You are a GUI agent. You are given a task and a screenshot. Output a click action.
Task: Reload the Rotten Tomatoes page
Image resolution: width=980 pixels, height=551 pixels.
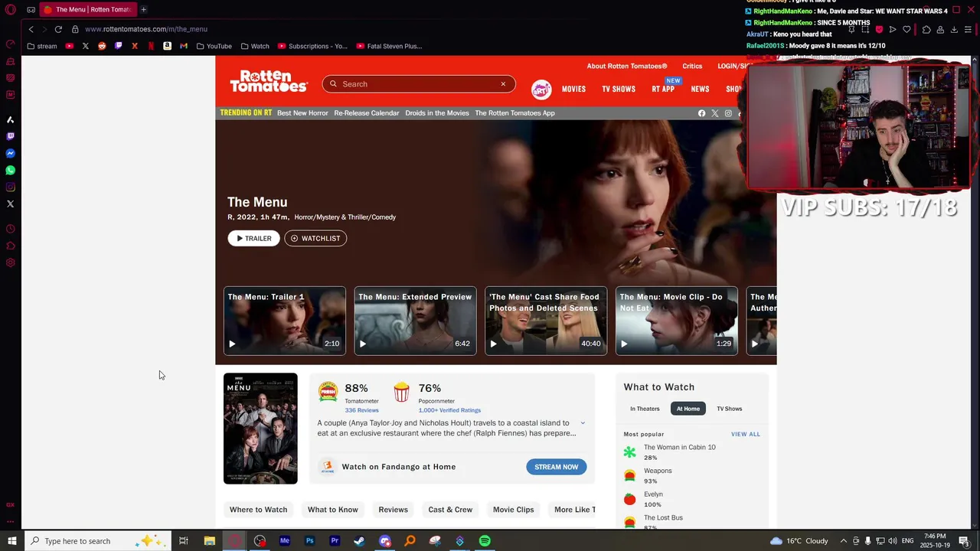pyautogui.click(x=58, y=29)
